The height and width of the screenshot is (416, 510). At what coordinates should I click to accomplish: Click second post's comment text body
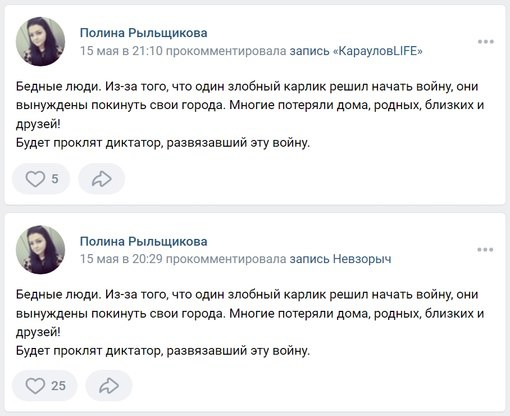click(x=250, y=322)
